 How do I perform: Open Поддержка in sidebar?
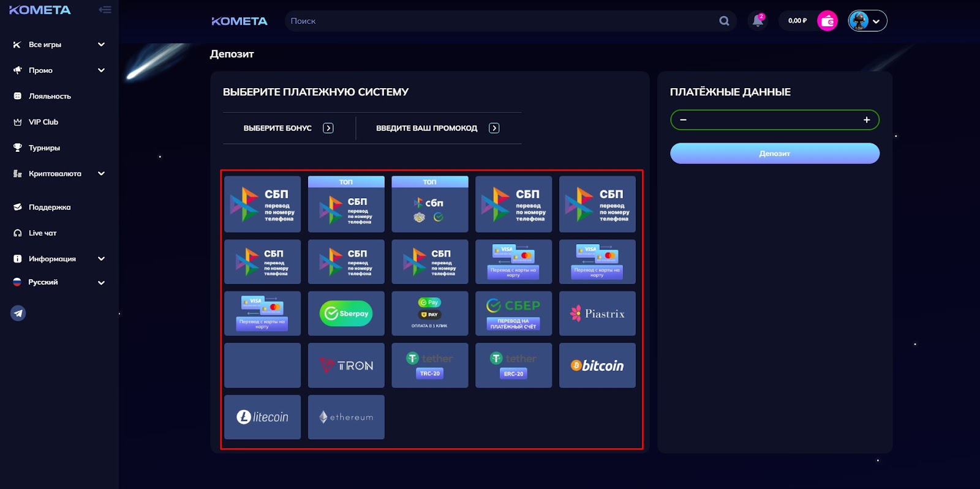pos(50,207)
